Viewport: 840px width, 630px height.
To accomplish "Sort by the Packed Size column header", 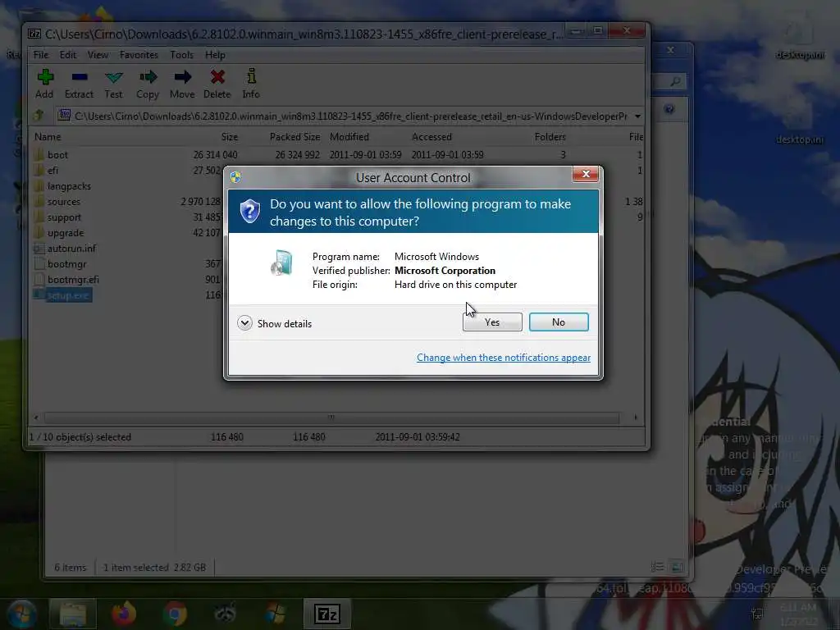I will click(294, 137).
